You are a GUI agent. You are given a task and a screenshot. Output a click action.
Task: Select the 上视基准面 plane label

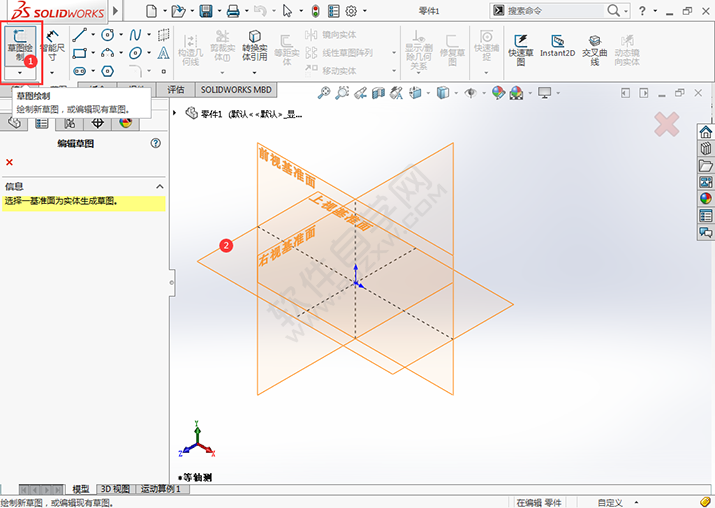[x=341, y=212]
